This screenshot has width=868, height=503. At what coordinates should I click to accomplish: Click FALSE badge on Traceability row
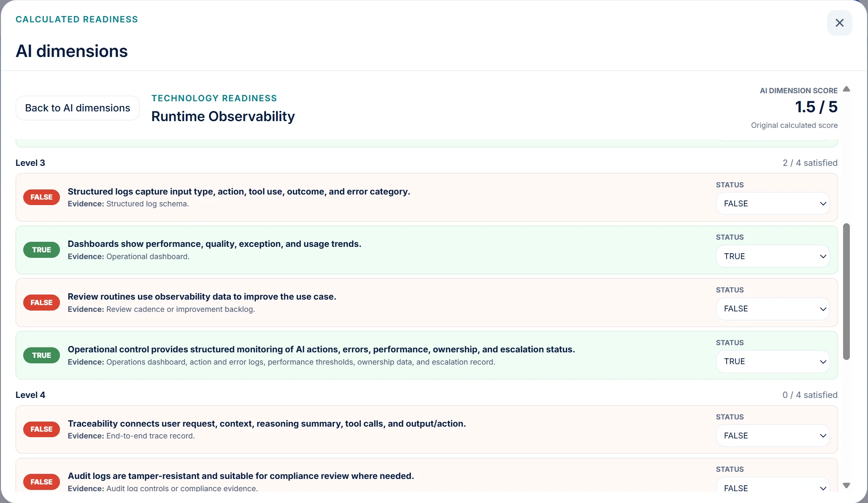[x=41, y=429]
